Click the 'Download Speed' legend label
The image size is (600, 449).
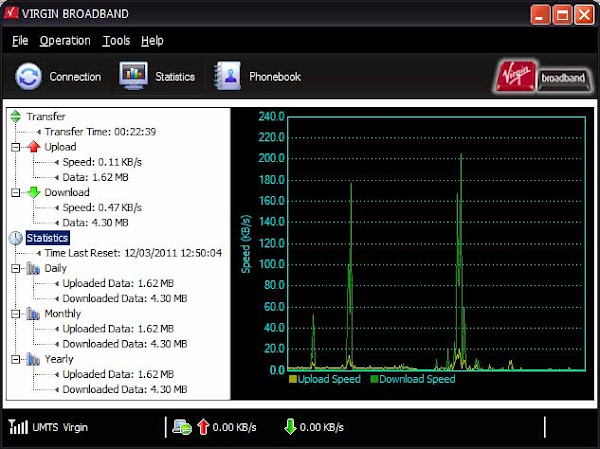(417, 379)
